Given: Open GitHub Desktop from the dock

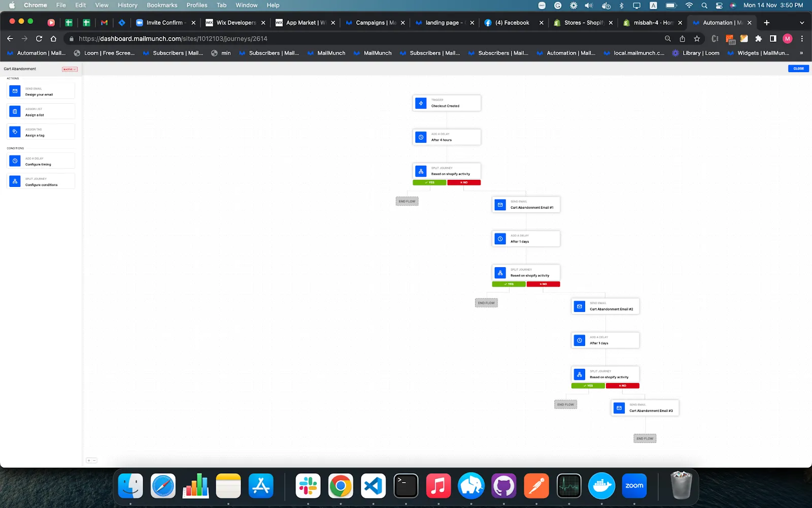Looking at the screenshot, I should pos(503,486).
